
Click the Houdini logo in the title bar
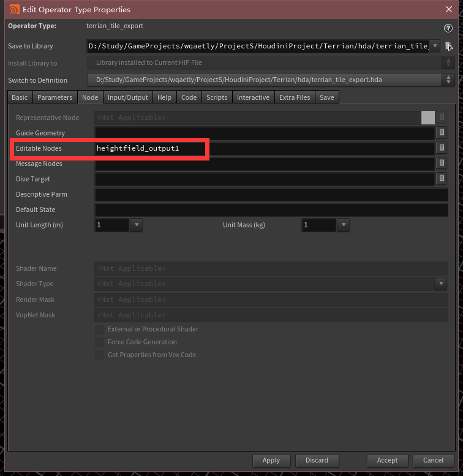tap(14, 9)
